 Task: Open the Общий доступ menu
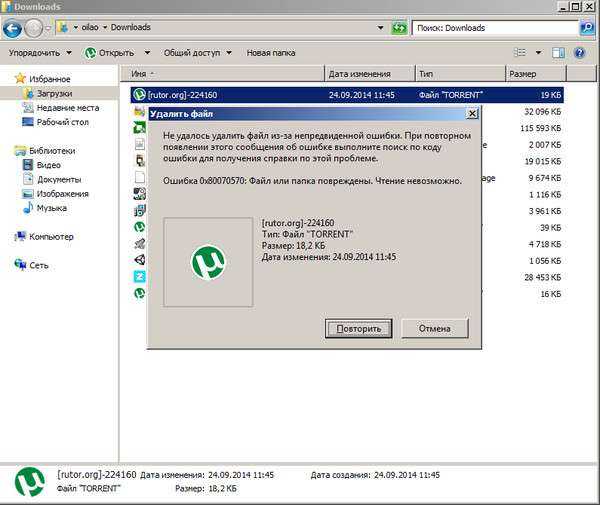(x=197, y=53)
